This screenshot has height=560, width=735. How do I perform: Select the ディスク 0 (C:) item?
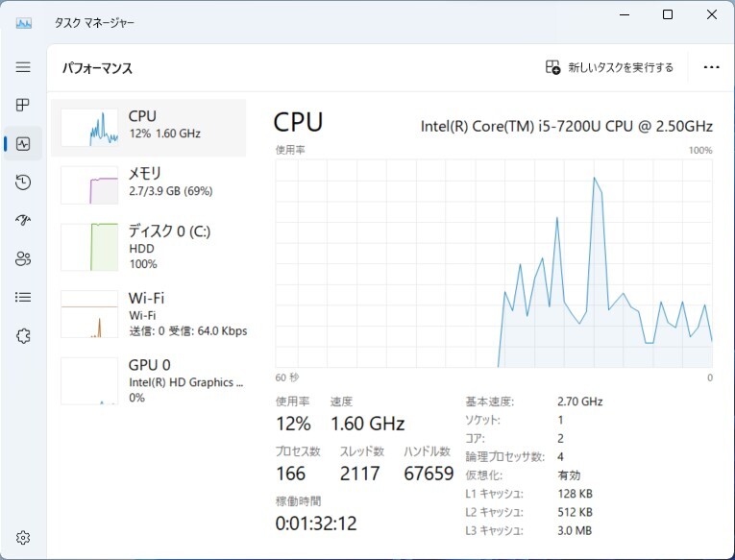149,247
